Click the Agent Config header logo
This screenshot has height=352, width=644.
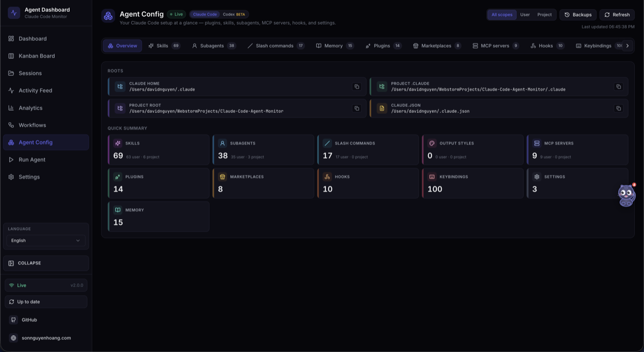point(108,16)
